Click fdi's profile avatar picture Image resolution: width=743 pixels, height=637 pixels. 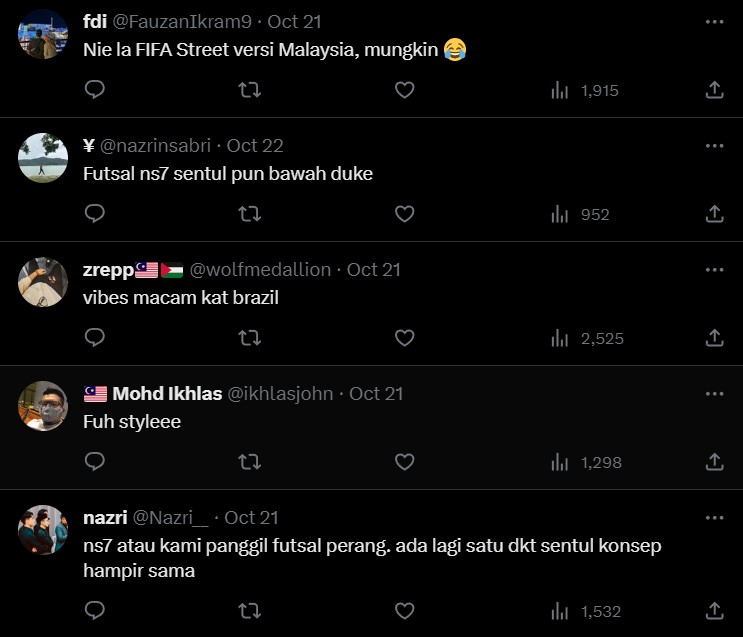tap(43, 34)
